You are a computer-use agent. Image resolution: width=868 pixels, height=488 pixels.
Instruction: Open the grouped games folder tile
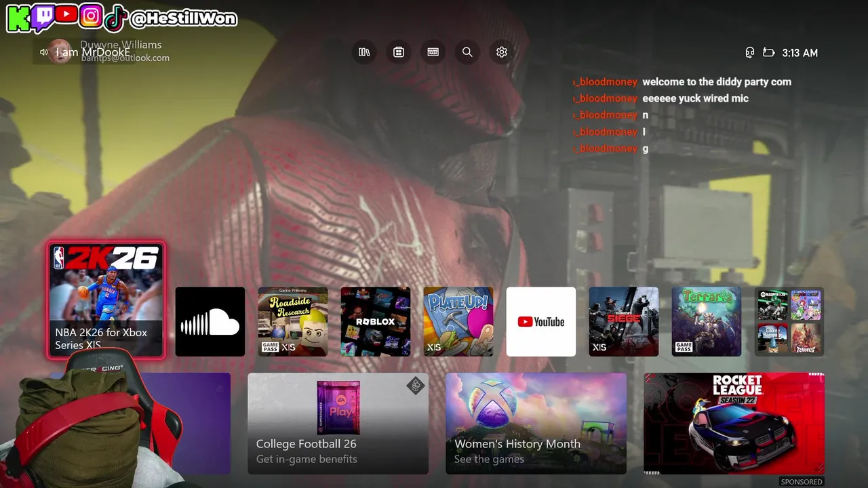click(789, 321)
